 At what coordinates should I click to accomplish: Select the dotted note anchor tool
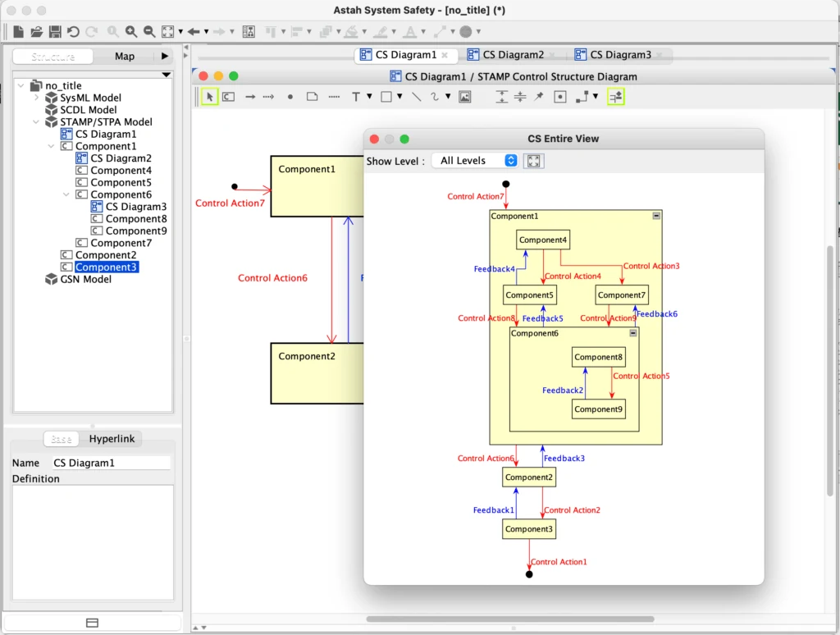(x=334, y=97)
